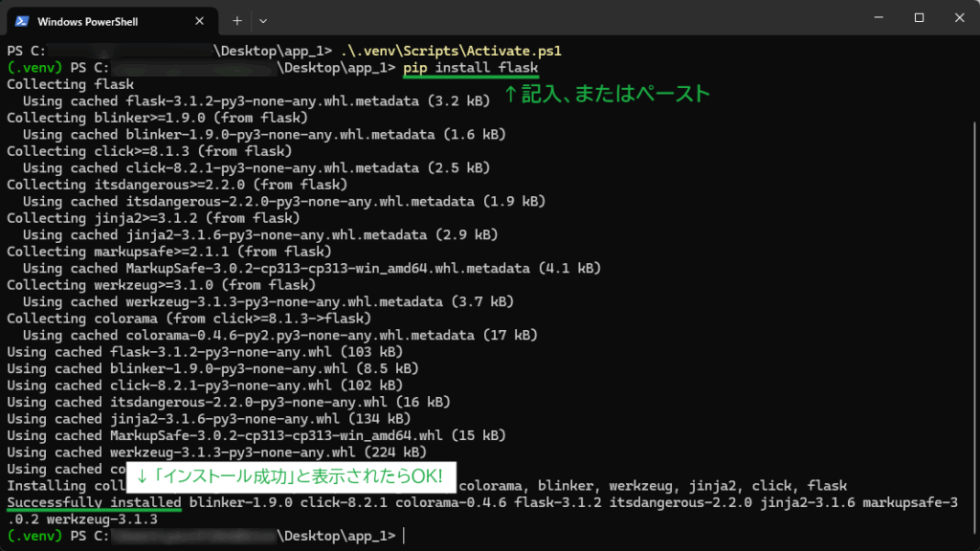Click the 'Collecting flask' output line
The width and height of the screenshot is (980, 551).
click(x=70, y=84)
